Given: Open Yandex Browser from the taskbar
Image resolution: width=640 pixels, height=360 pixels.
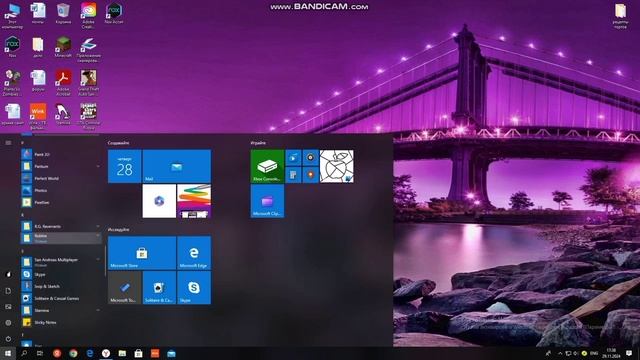Looking at the screenshot, I should [106, 353].
